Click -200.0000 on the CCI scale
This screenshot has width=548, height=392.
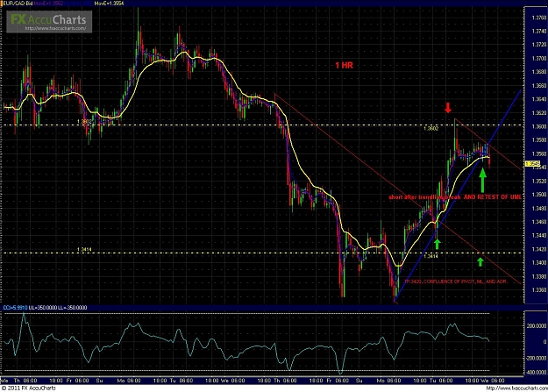click(537, 358)
